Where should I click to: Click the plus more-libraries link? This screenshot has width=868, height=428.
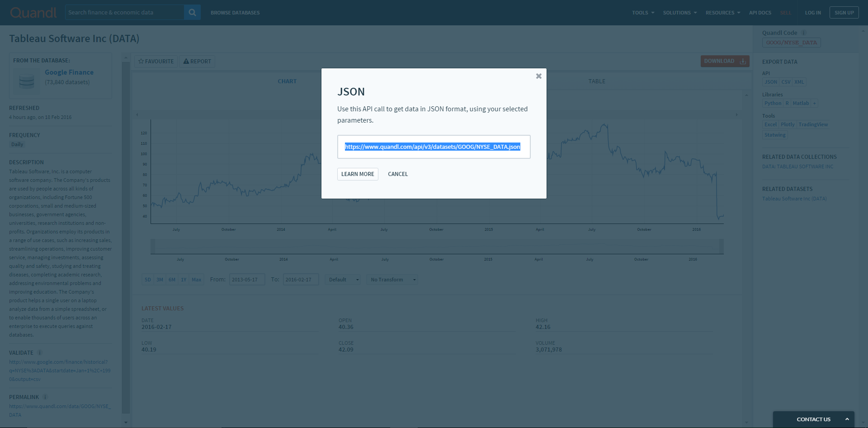tap(815, 103)
